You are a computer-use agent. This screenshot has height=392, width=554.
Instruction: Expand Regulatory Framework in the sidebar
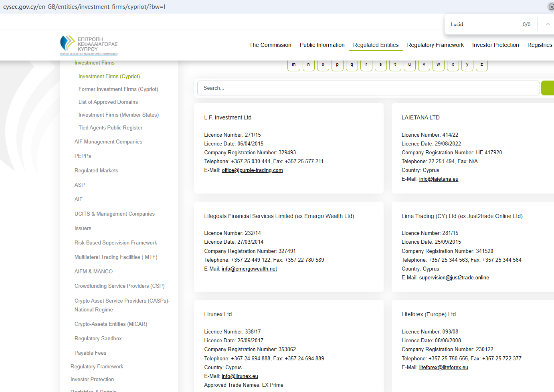pos(97,367)
